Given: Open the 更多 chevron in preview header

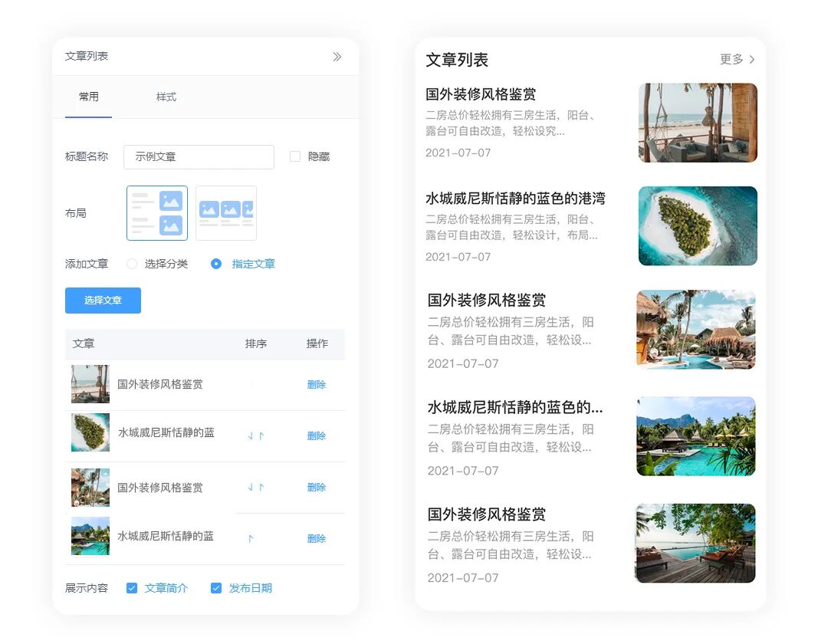Looking at the screenshot, I should tap(752, 60).
